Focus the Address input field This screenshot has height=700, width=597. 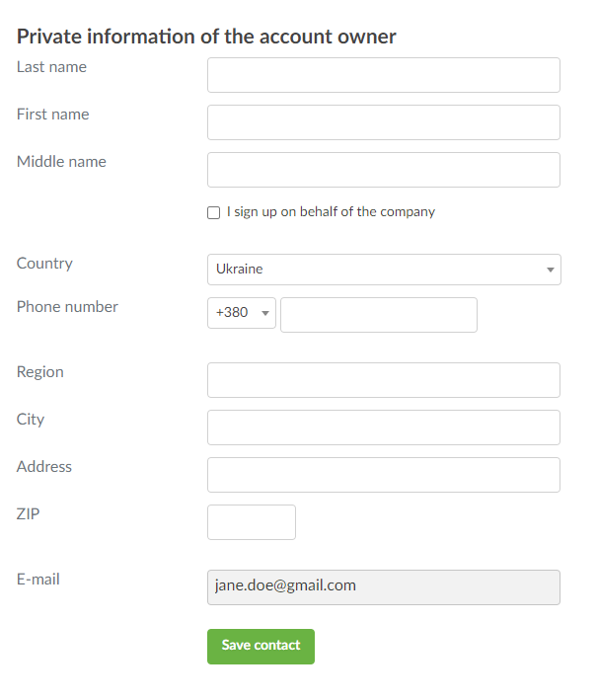click(x=383, y=475)
